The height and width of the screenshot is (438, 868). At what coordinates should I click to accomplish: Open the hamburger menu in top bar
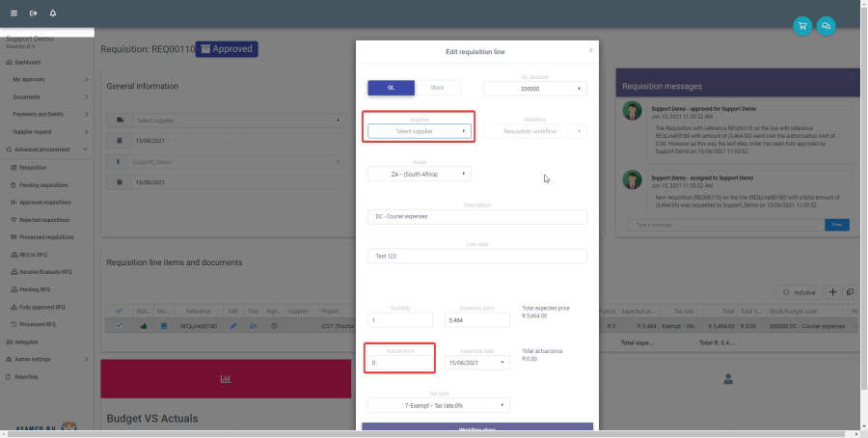[14, 14]
